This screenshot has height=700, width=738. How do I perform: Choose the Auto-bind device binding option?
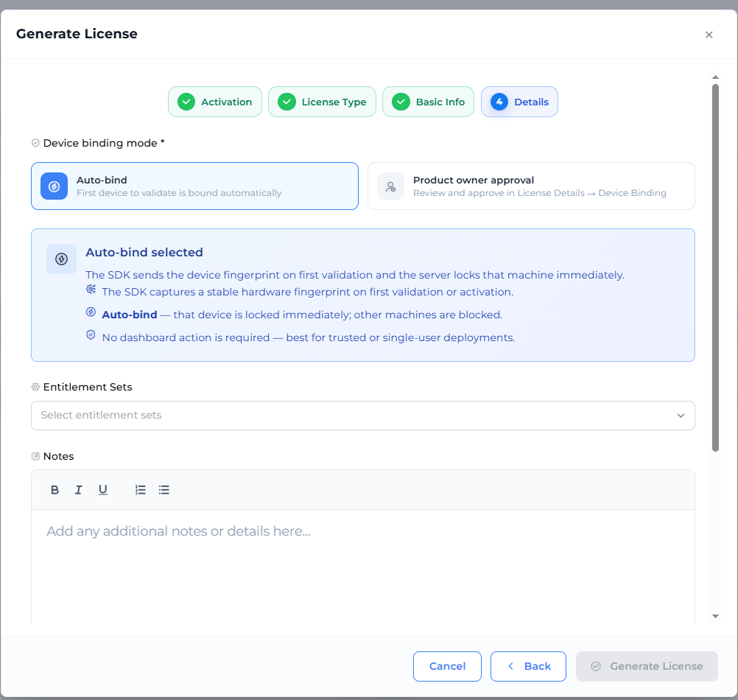point(195,186)
